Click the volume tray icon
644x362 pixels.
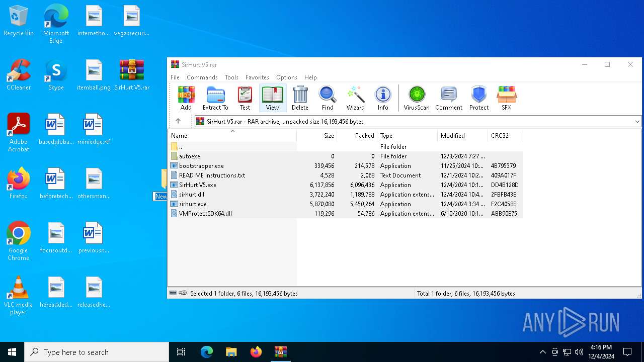coord(579,352)
